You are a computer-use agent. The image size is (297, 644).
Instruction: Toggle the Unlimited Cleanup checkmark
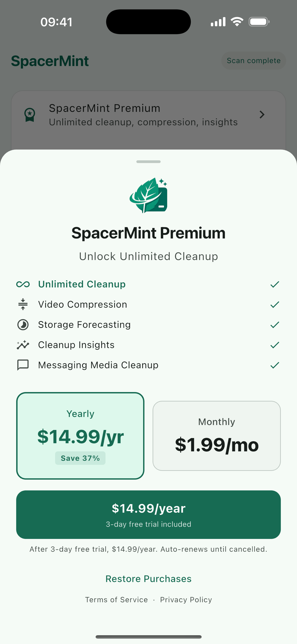tap(275, 284)
